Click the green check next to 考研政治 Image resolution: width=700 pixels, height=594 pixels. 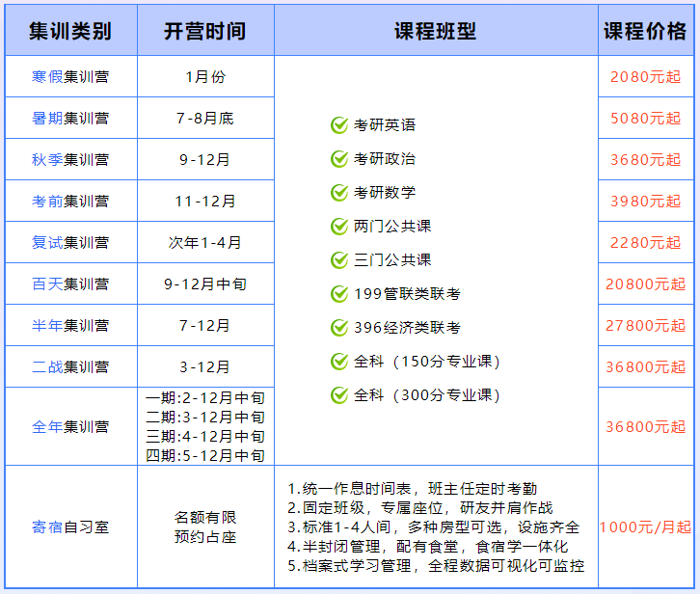pyautogui.click(x=339, y=159)
